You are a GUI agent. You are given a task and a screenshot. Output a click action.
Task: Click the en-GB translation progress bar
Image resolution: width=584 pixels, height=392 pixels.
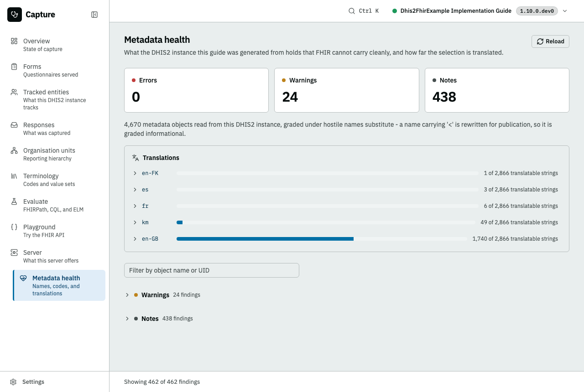[x=322, y=239]
